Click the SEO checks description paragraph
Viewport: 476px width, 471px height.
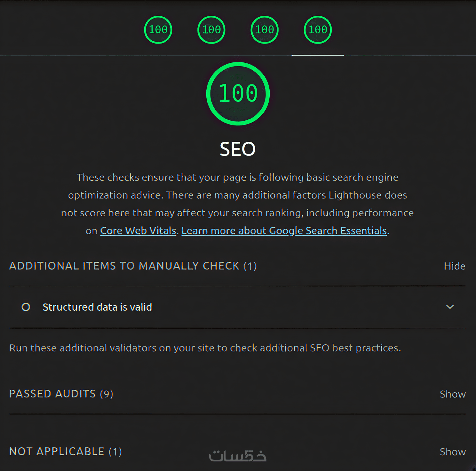point(237,195)
